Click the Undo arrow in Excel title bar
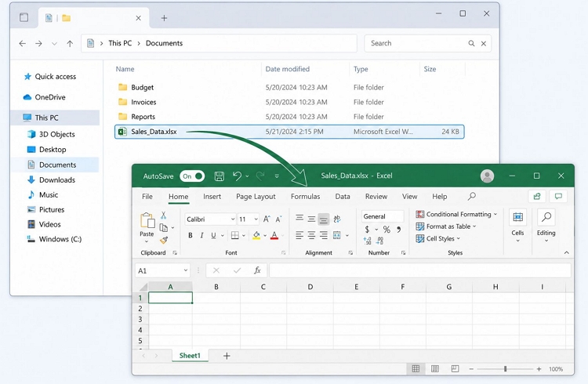This screenshot has height=384, width=588. [237, 176]
